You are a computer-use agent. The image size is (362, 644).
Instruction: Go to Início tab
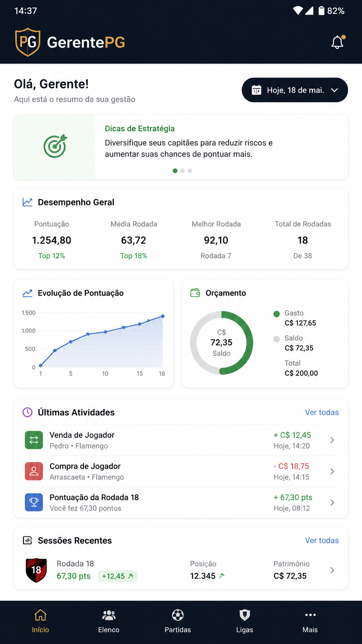point(40,622)
